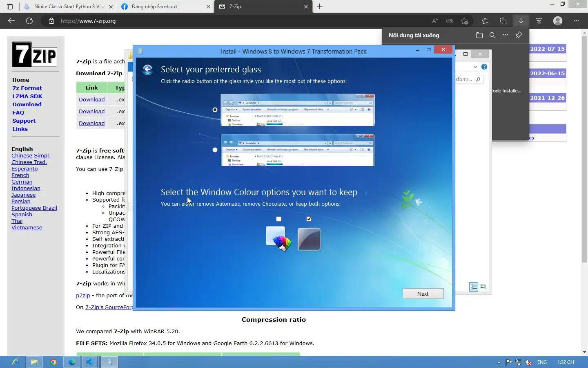The image size is (588, 368).
Task: Click the Chocolate colour swatch
Action: [309, 239]
